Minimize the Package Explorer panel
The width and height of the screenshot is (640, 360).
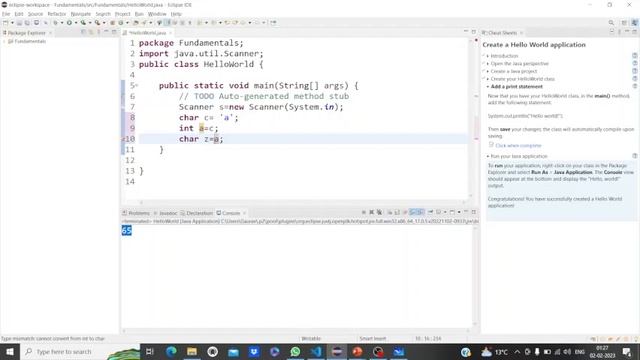click(x=106, y=32)
